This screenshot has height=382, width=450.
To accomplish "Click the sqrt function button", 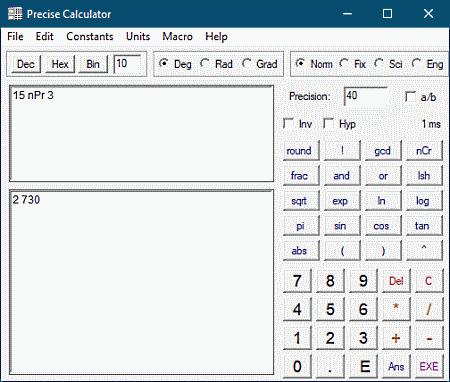I will (x=299, y=201).
